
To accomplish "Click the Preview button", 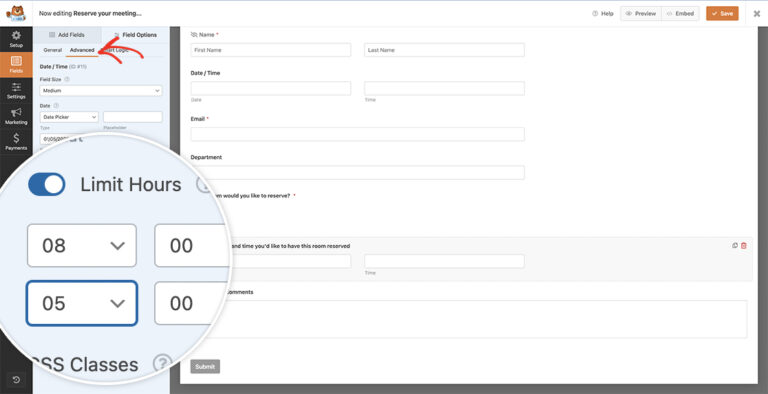I will (641, 14).
